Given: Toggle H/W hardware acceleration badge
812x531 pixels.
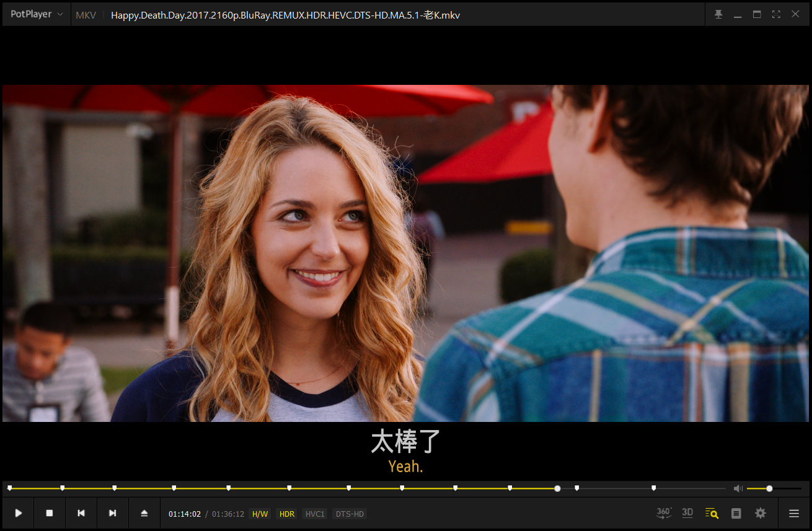Looking at the screenshot, I should pyautogui.click(x=260, y=514).
